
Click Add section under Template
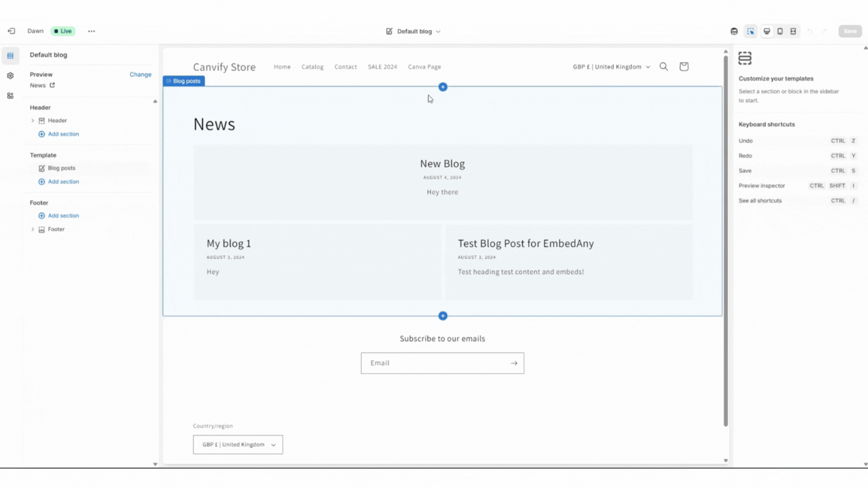[x=63, y=182]
